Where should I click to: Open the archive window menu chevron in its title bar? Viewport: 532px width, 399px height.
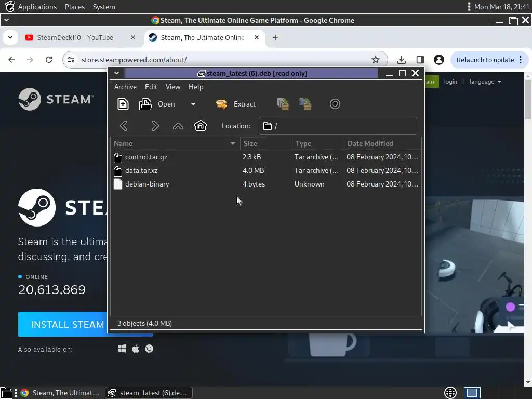coord(116,73)
